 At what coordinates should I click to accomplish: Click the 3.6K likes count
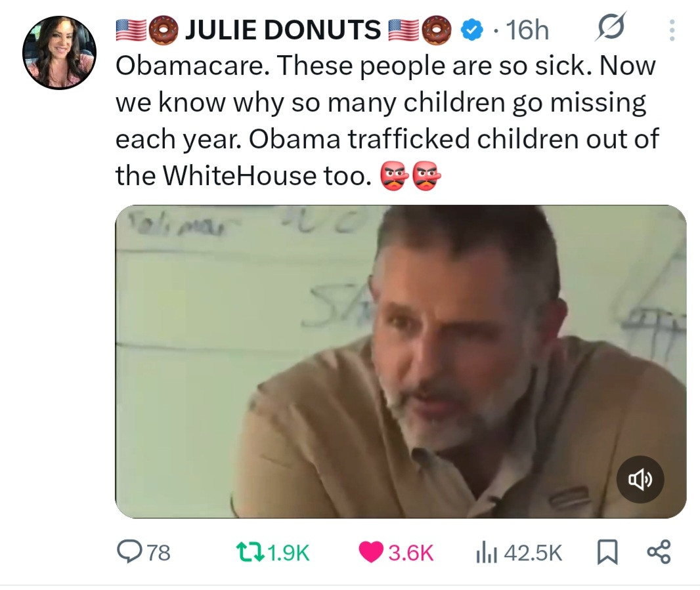click(x=410, y=553)
